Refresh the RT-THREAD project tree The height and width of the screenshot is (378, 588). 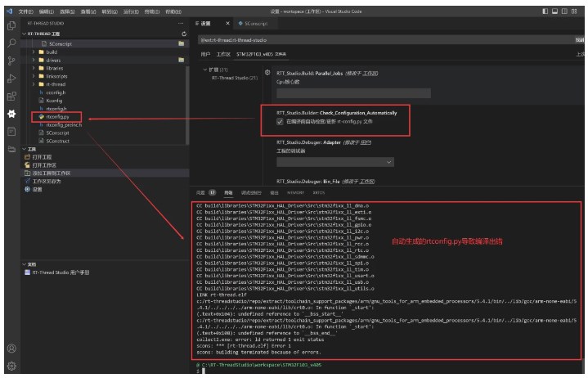[x=184, y=34]
